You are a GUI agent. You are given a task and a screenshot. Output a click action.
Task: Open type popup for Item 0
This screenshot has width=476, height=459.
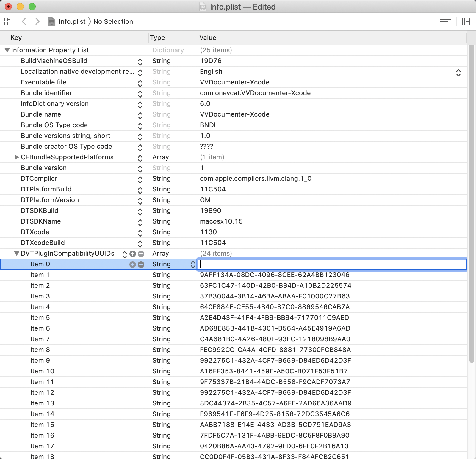pos(193,264)
